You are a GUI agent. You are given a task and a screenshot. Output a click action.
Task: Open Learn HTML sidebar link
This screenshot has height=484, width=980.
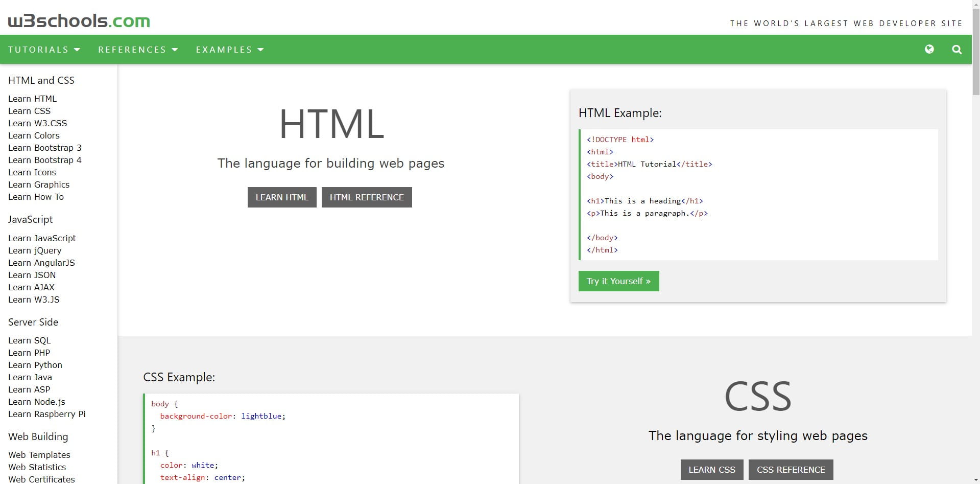click(x=33, y=99)
